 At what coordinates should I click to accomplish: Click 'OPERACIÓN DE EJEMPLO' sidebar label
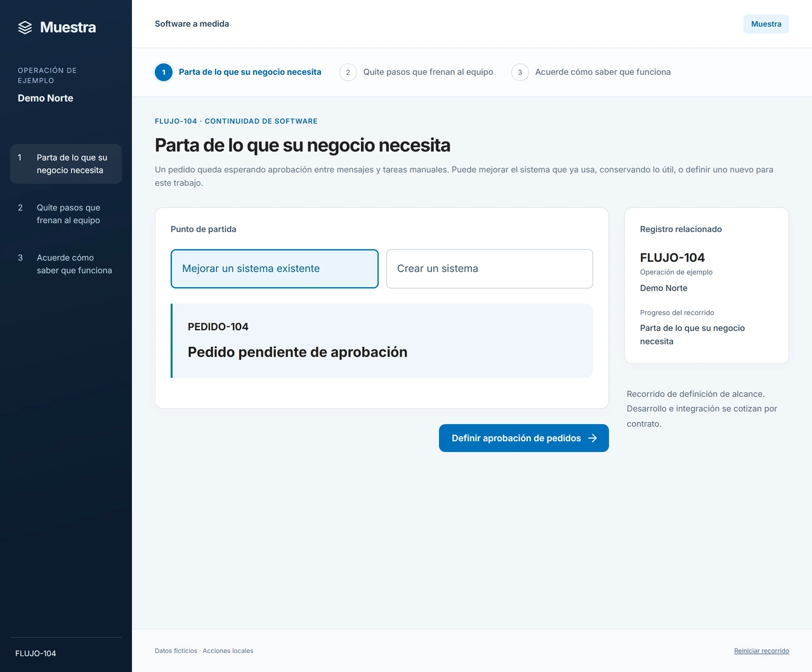(x=47, y=75)
